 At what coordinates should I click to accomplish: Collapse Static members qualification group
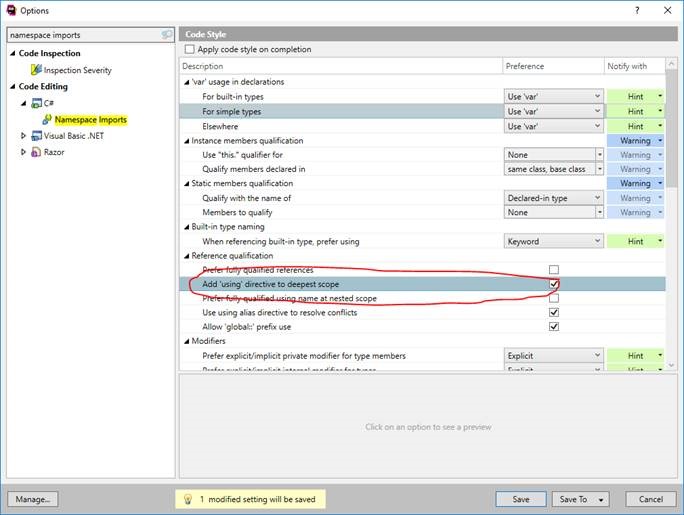pyautogui.click(x=187, y=184)
